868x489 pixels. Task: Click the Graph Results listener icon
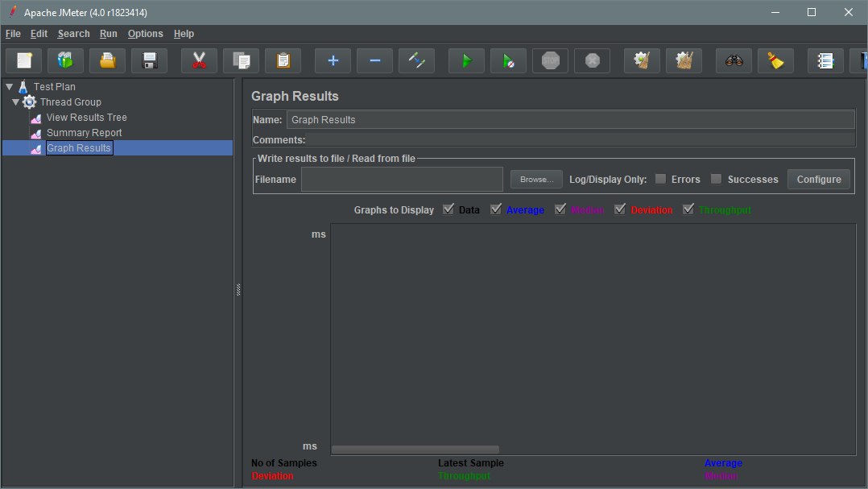(x=36, y=149)
